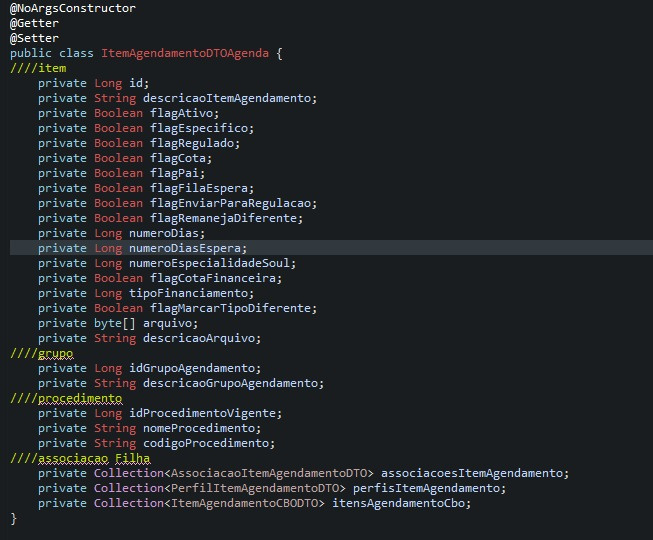This screenshot has height=540, width=653.
Task: Click the PerfilItemAgendamentoDTO type
Action: 255,488
